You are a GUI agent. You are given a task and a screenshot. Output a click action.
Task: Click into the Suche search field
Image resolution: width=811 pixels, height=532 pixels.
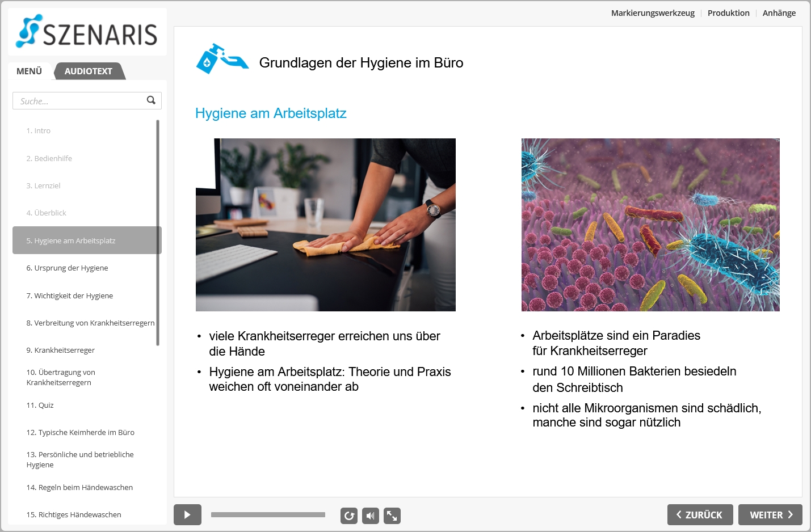click(87, 101)
